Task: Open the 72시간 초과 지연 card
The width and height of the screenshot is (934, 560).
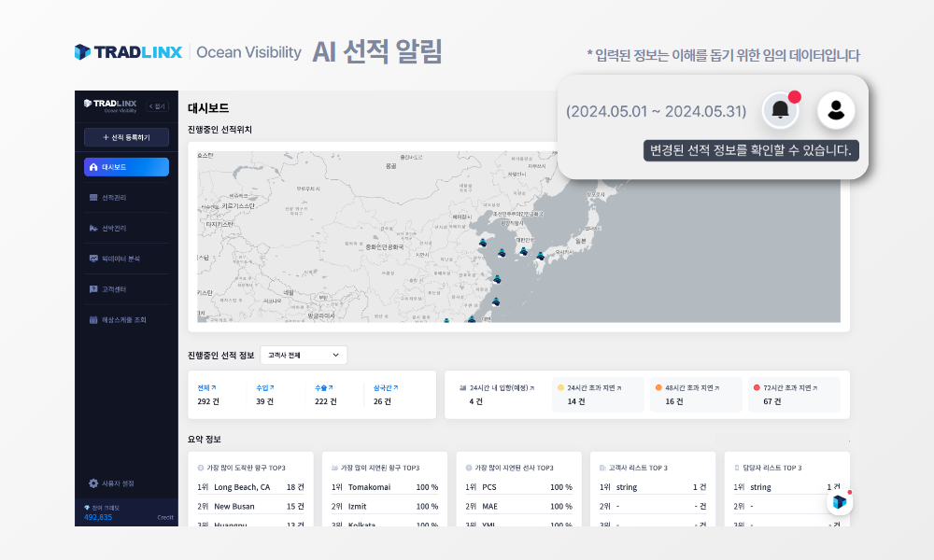Action: (794, 395)
